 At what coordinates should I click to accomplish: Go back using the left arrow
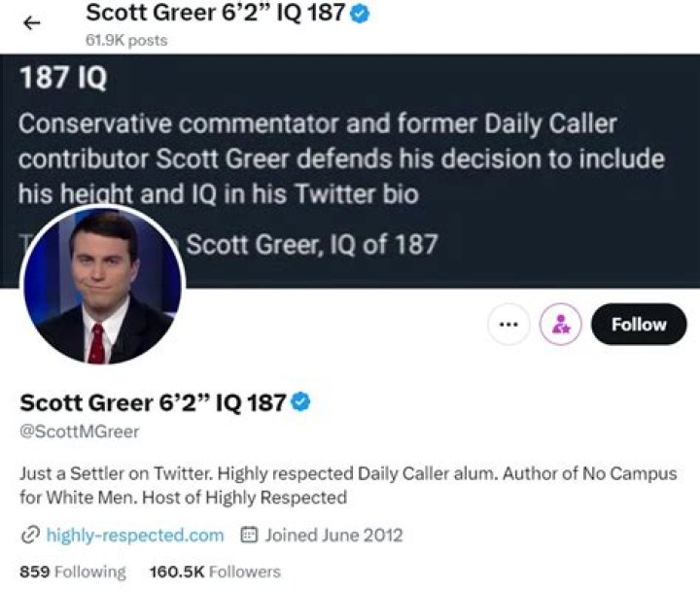(x=31, y=24)
